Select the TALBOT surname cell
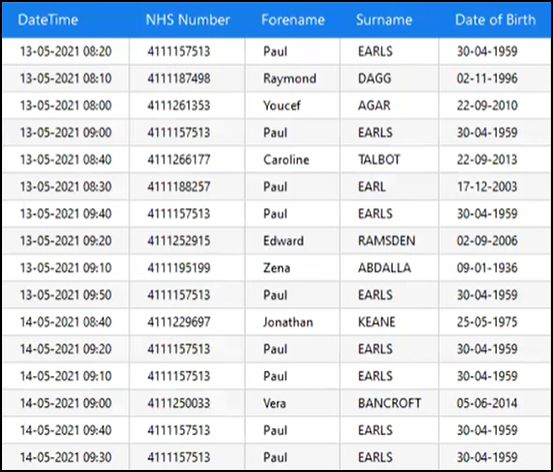Screen dimensions: 553x472 [389, 159]
